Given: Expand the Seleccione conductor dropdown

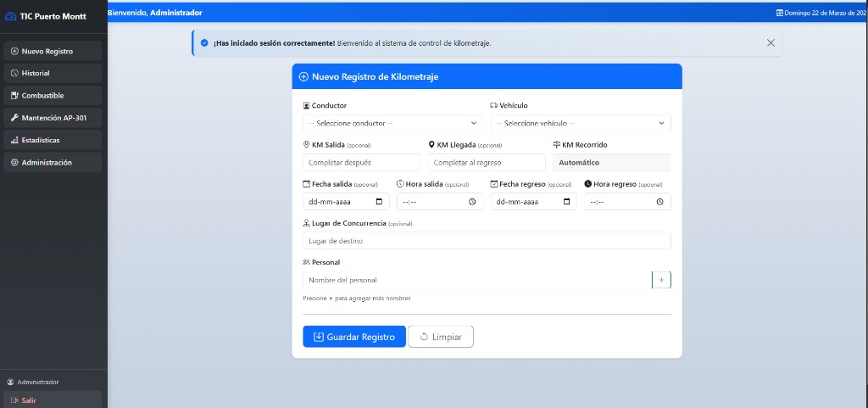Looking at the screenshot, I should click(x=393, y=123).
